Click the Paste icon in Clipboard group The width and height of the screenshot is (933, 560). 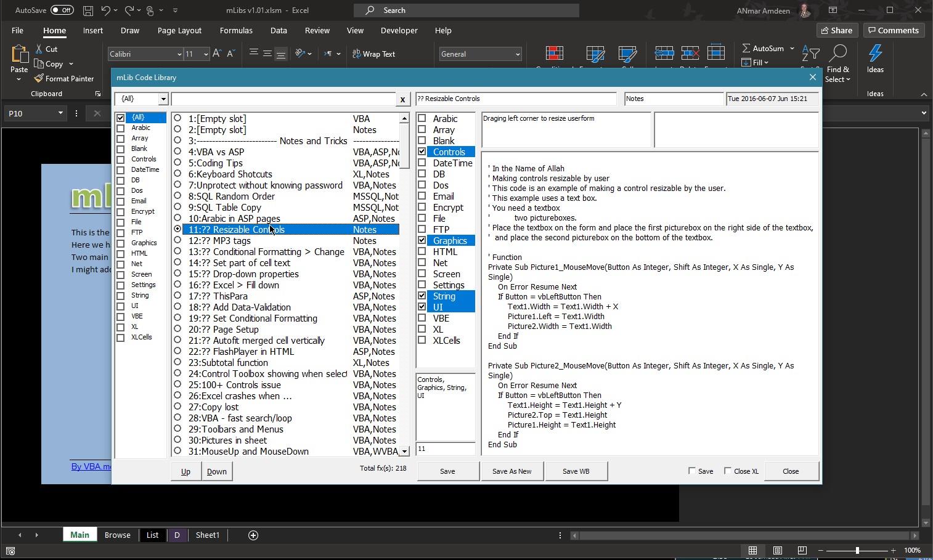pyautogui.click(x=19, y=55)
